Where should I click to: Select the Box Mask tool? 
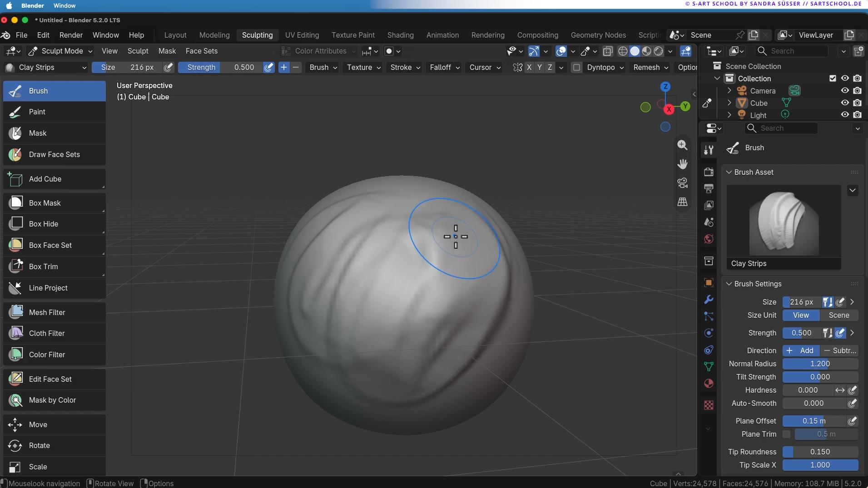click(55, 203)
